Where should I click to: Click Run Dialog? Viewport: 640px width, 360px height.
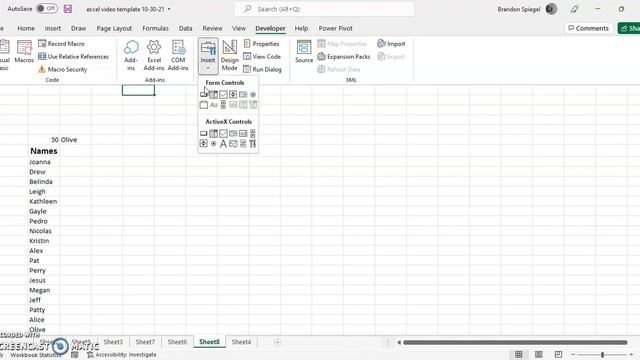(x=262, y=69)
